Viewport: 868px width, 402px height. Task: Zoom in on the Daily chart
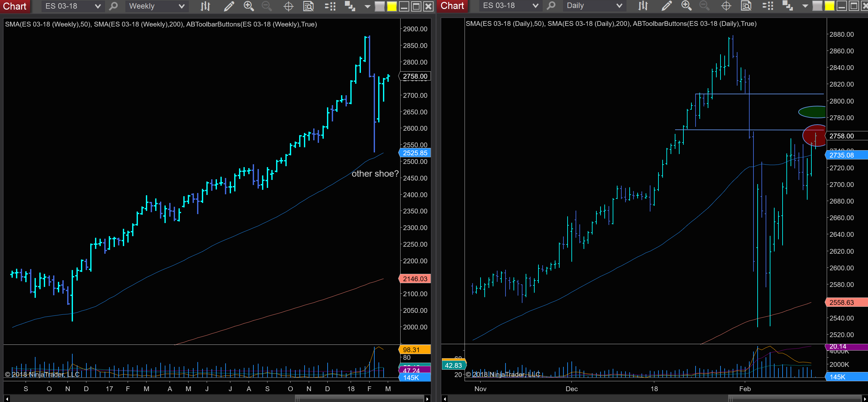point(686,6)
